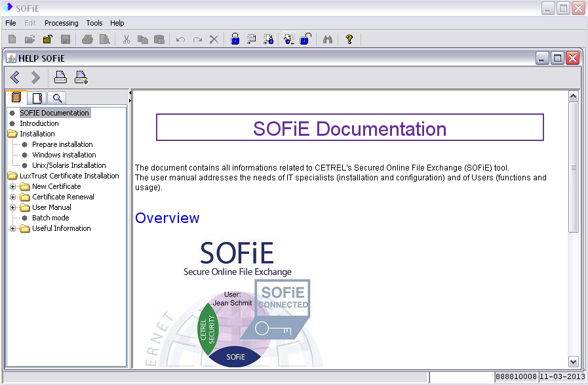
Task: Open the Processing menu
Action: coord(62,23)
